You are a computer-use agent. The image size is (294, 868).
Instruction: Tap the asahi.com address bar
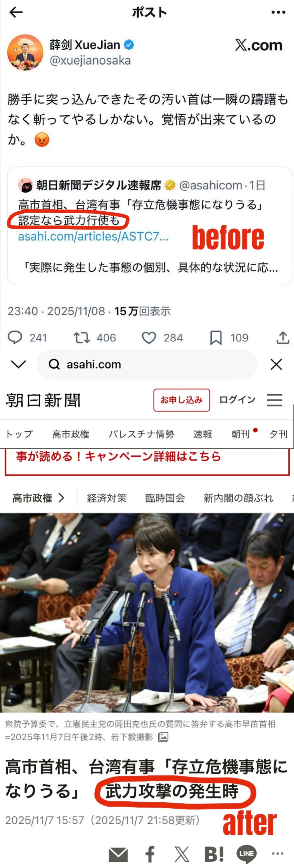coord(147,364)
